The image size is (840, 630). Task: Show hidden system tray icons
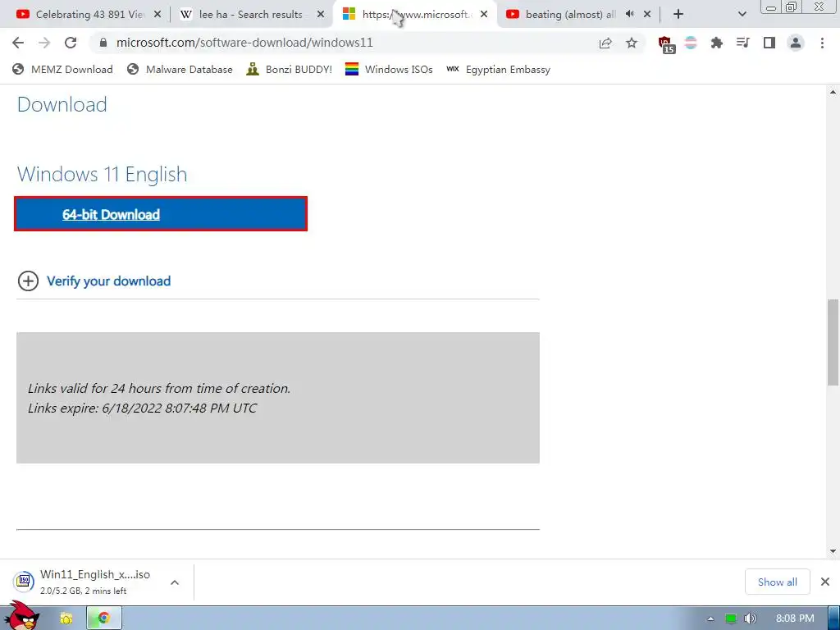point(710,619)
